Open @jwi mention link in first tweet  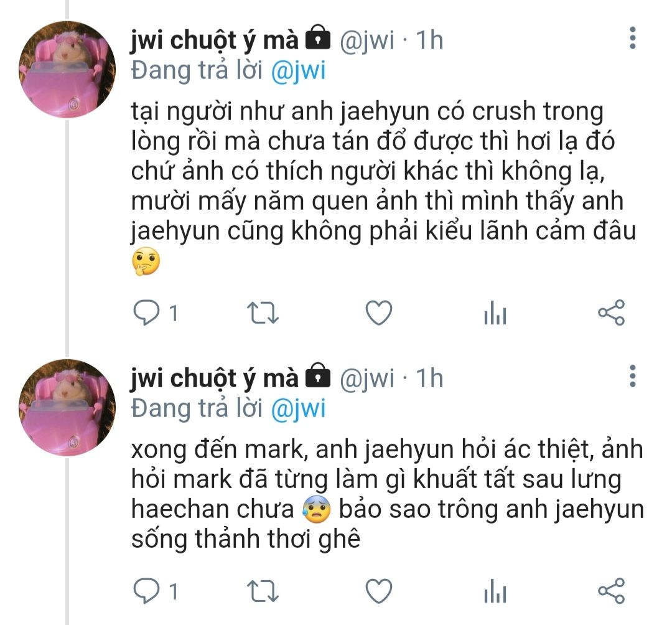(x=298, y=71)
